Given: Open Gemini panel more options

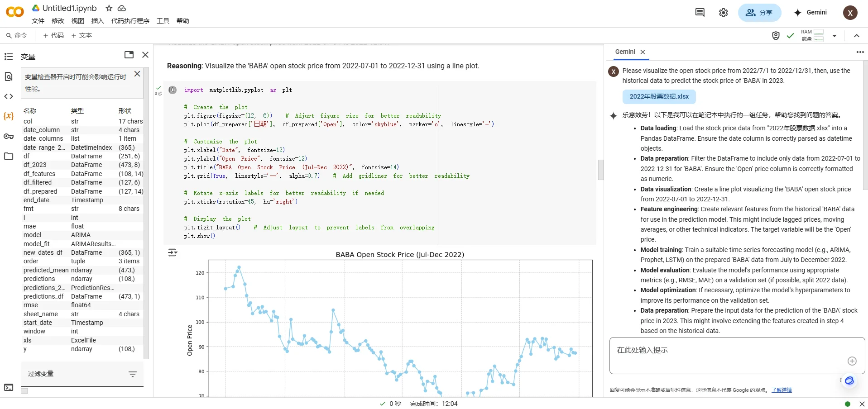Looking at the screenshot, I should (860, 52).
